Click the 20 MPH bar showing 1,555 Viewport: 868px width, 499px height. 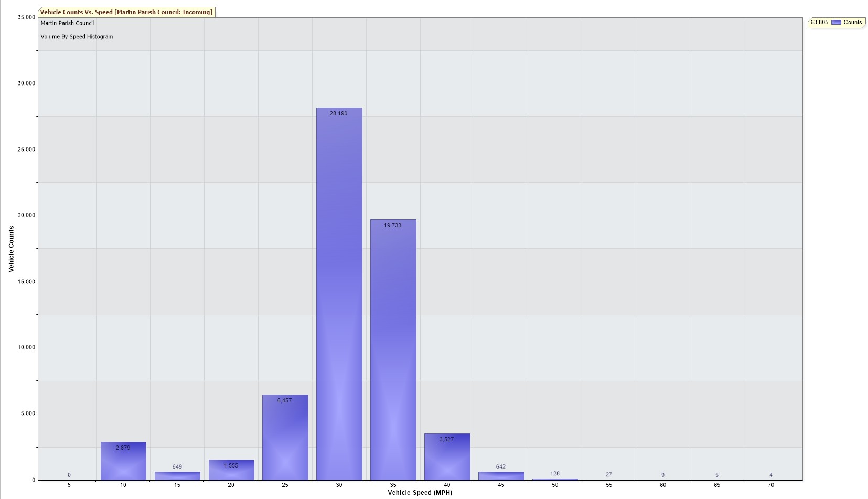tap(231, 470)
